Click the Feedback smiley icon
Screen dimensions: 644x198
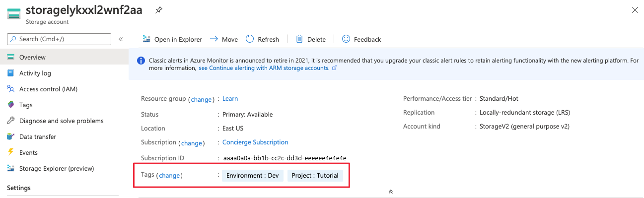(x=346, y=39)
